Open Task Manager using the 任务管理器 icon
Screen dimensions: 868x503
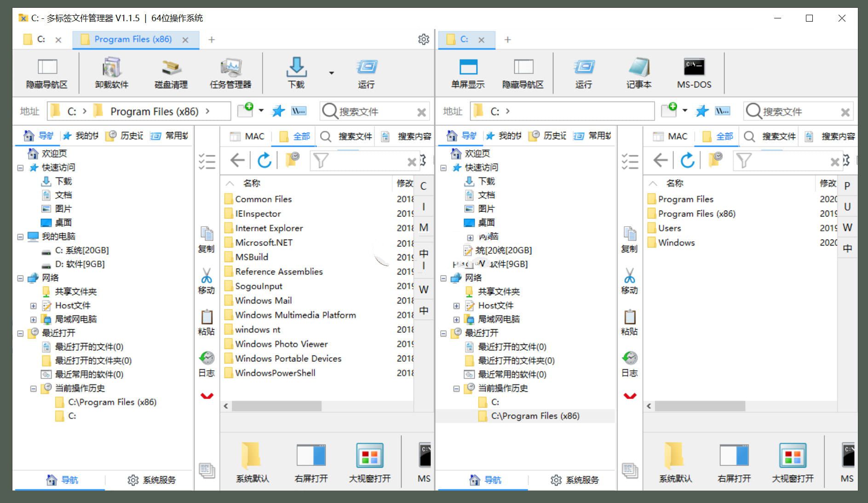pos(230,73)
